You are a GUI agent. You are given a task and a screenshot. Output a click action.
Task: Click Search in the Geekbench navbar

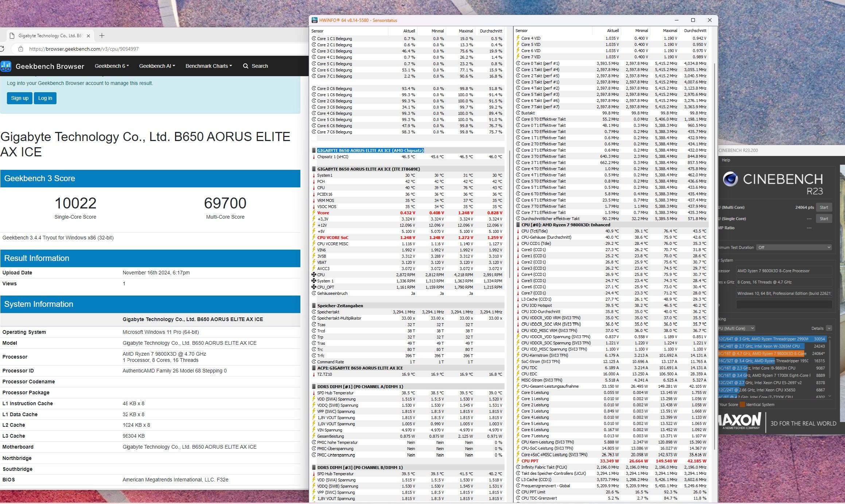pyautogui.click(x=256, y=66)
